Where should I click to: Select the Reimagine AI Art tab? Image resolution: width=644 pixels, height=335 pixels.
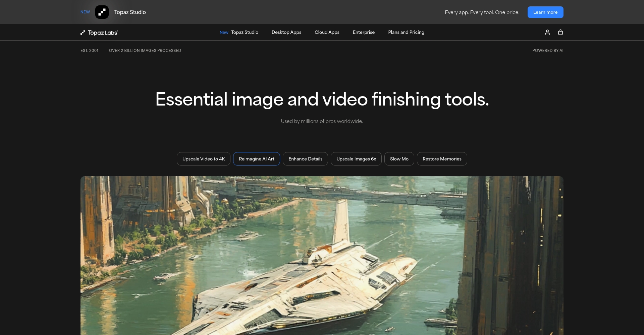pos(256,159)
